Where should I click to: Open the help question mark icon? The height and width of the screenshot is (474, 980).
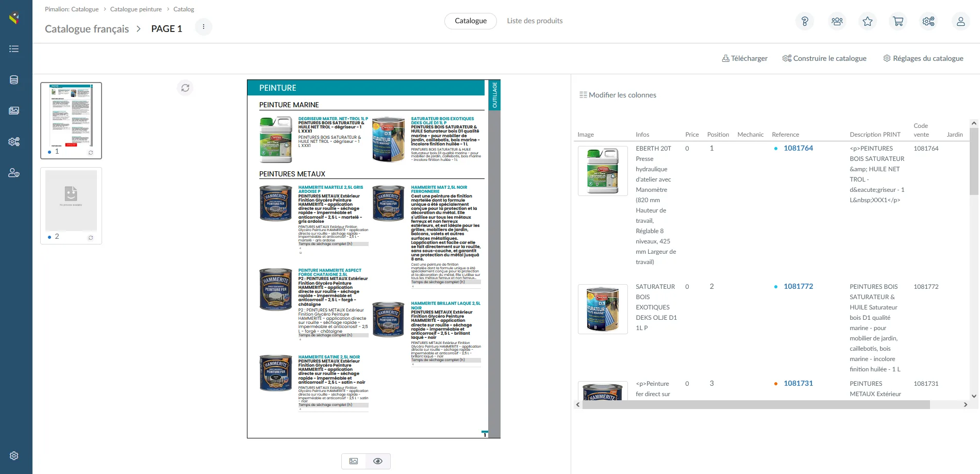(805, 21)
